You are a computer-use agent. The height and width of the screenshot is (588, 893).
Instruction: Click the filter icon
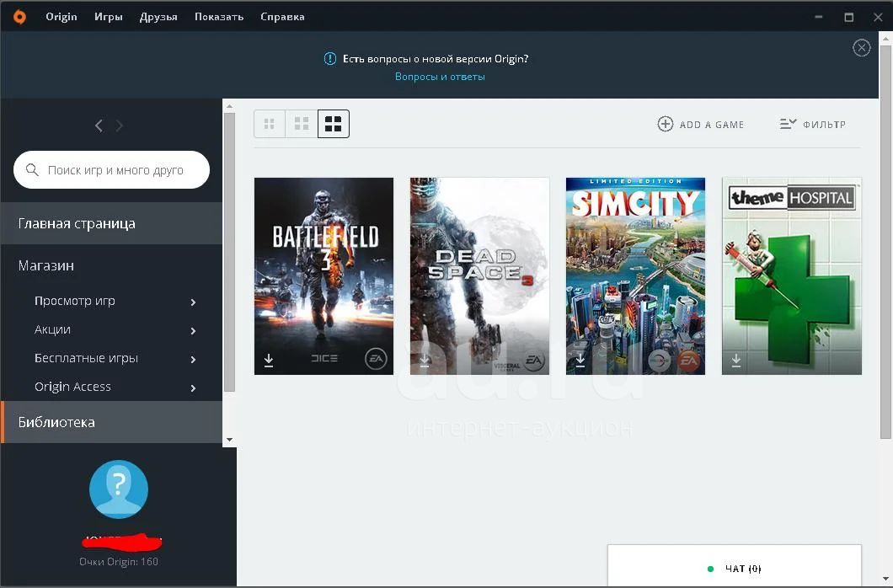coord(788,124)
